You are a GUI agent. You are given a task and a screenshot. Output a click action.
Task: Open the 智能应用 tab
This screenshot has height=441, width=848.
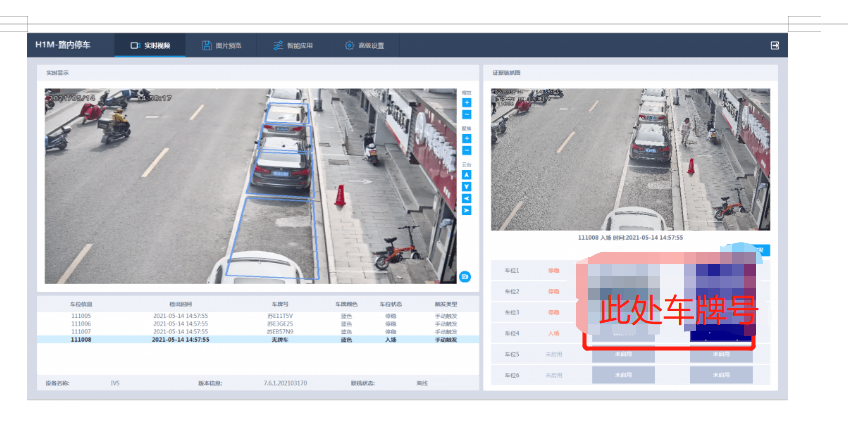293,45
